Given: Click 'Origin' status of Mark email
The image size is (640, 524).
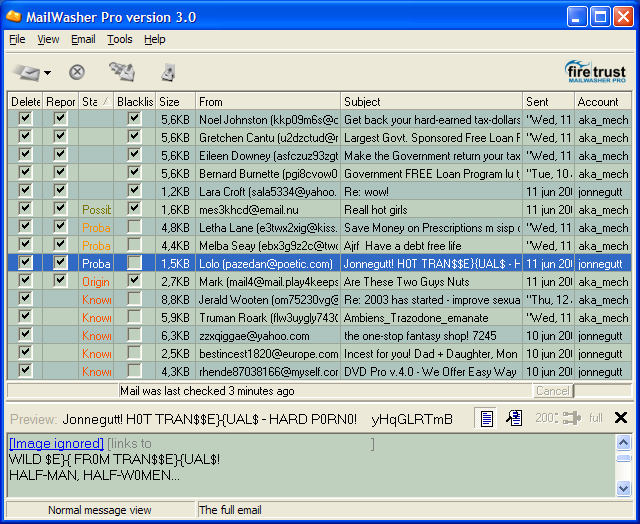Looking at the screenshot, I should [x=96, y=282].
